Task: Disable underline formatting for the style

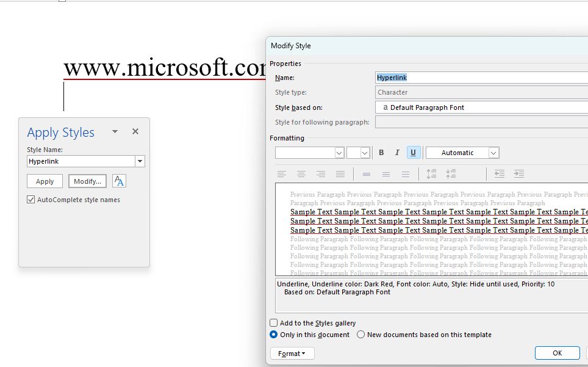Action: (x=414, y=152)
